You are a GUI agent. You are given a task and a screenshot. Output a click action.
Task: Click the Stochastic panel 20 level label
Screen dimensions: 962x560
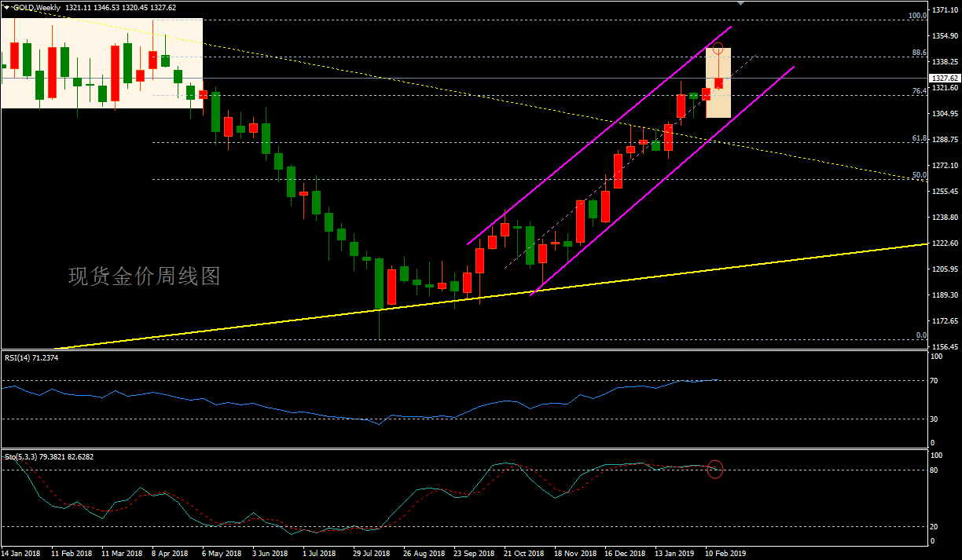pyautogui.click(x=934, y=526)
